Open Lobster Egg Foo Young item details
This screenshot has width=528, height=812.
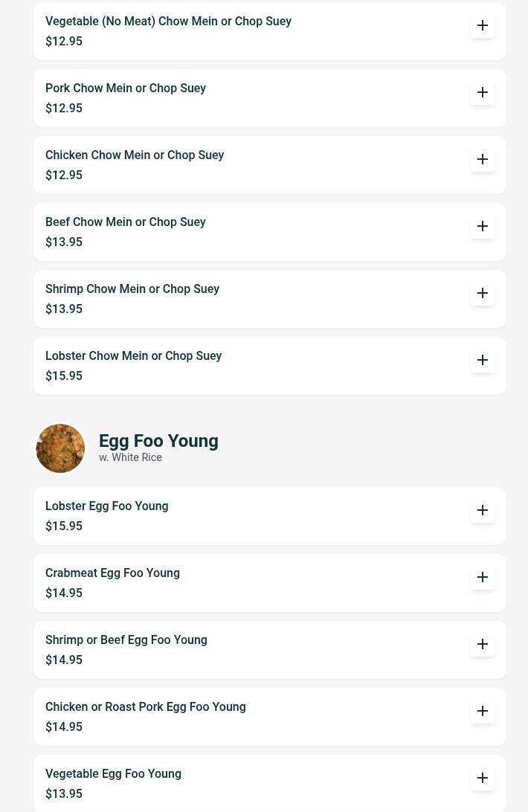click(107, 506)
